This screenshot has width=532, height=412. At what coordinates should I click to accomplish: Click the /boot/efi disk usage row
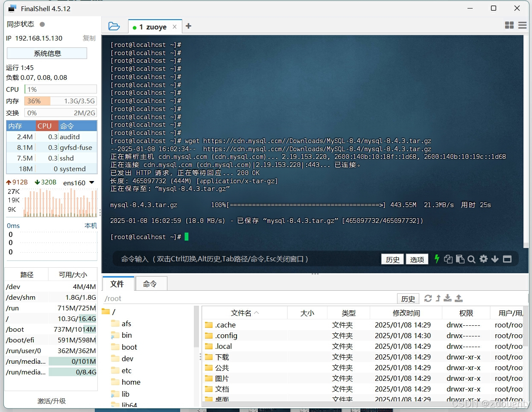pyautogui.click(x=51, y=340)
